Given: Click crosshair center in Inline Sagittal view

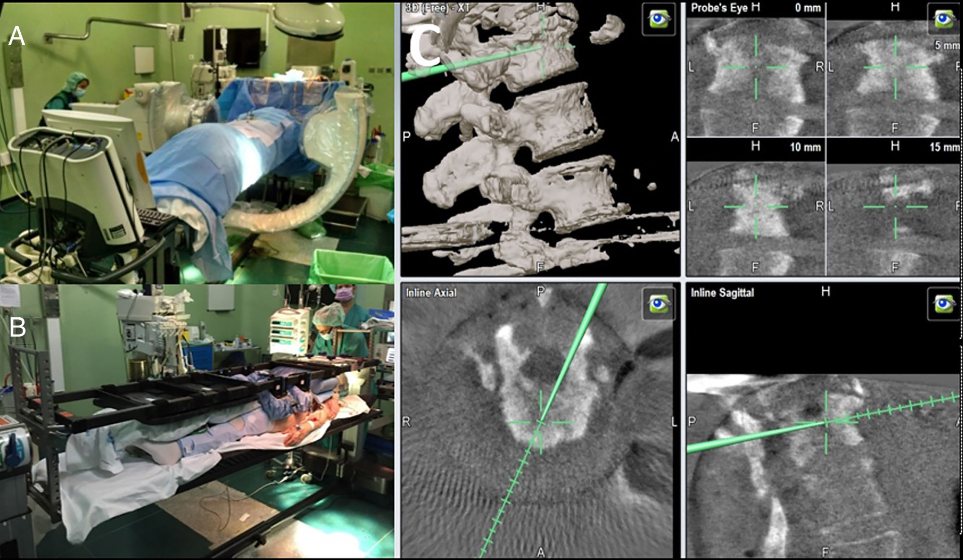Looking at the screenshot, I should point(826,422).
